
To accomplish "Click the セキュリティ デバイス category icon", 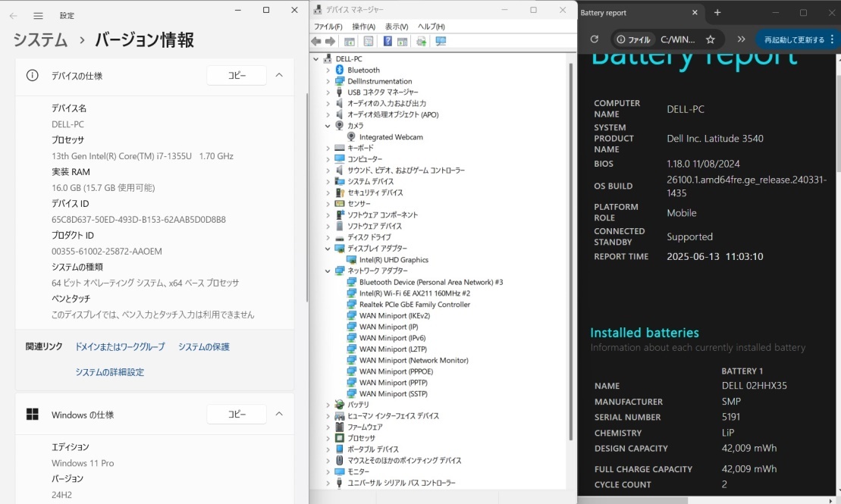I will click(340, 193).
